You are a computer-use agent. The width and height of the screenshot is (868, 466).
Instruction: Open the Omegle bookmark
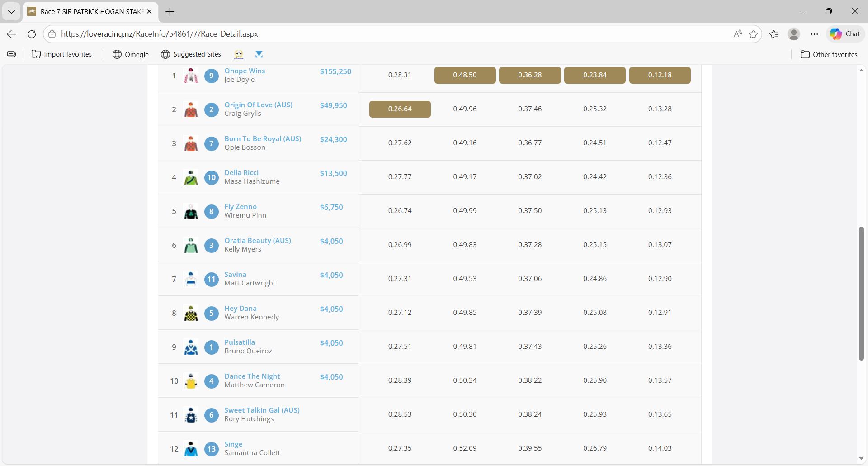tap(131, 54)
